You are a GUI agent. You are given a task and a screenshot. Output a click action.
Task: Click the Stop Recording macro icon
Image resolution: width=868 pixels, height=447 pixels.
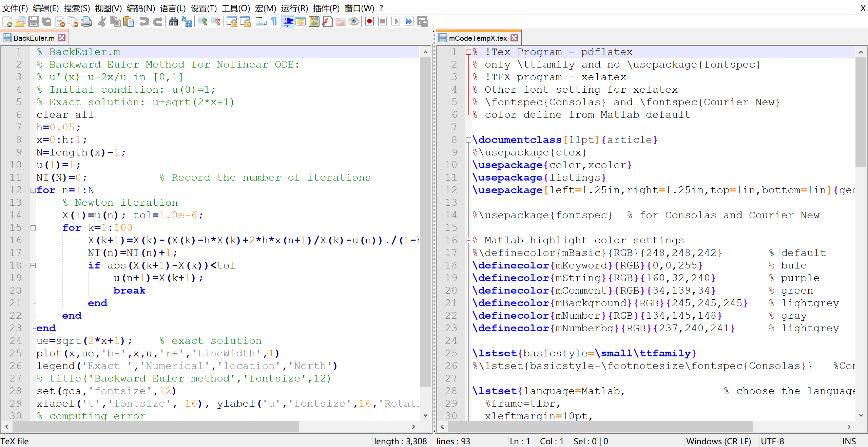point(383,22)
